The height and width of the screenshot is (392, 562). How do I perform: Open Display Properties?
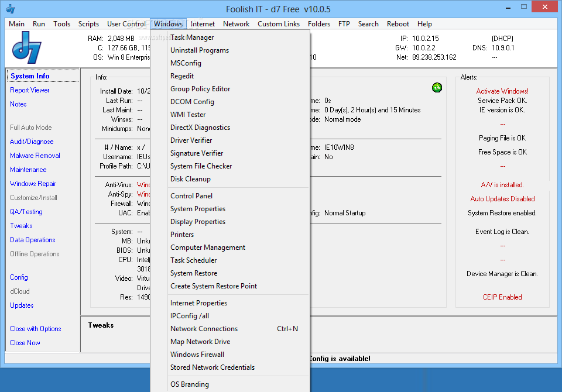pos(230,222)
